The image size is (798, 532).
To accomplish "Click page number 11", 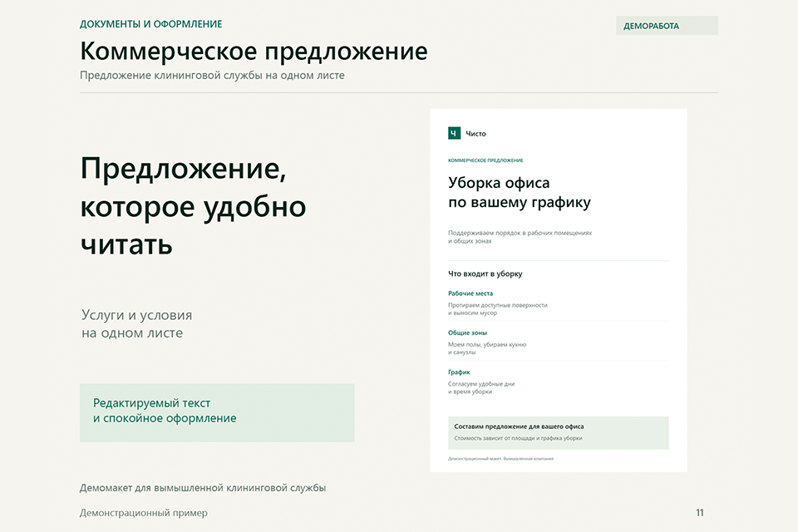I will pyautogui.click(x=700, y=513).
